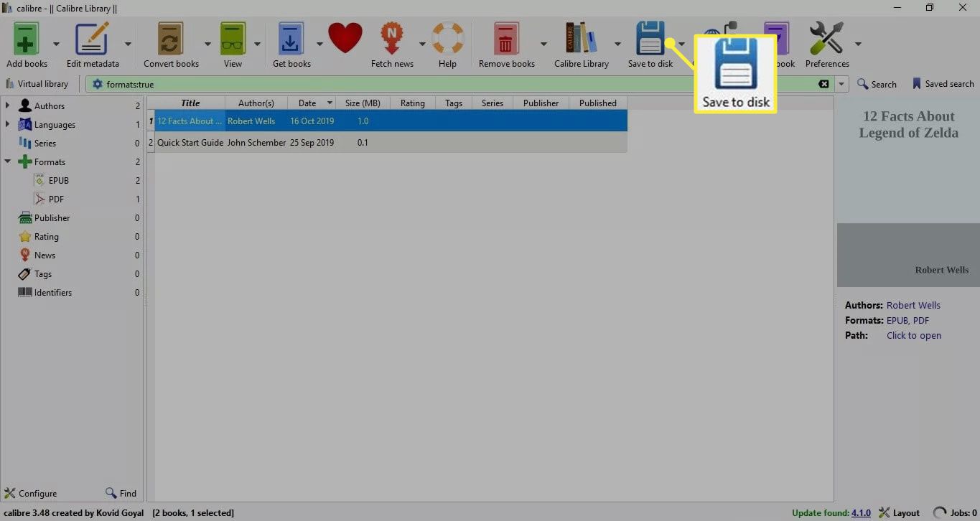Sort by Title column header

(190, 103)
